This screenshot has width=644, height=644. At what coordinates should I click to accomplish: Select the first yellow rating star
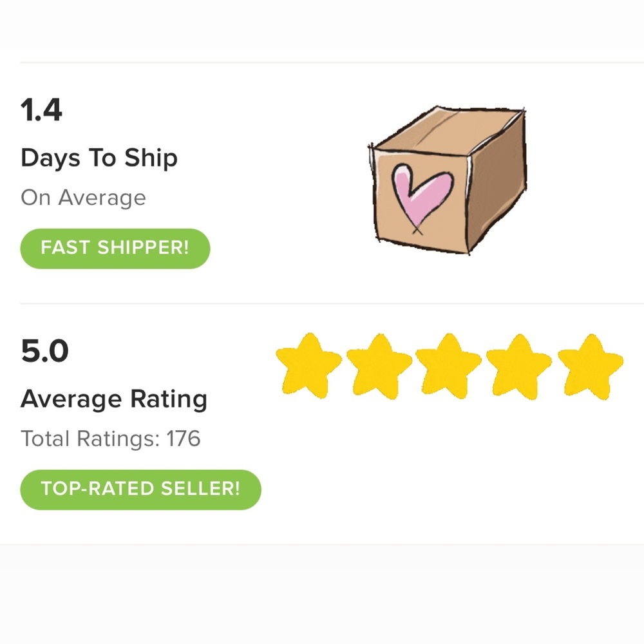(308, 366)
